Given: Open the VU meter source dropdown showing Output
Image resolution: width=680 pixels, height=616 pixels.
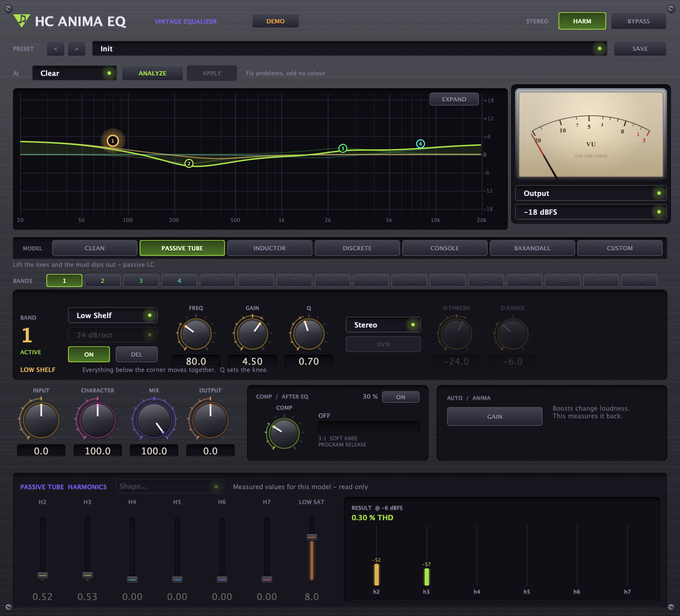Looking at the screenshot, I should pos(591,193).
